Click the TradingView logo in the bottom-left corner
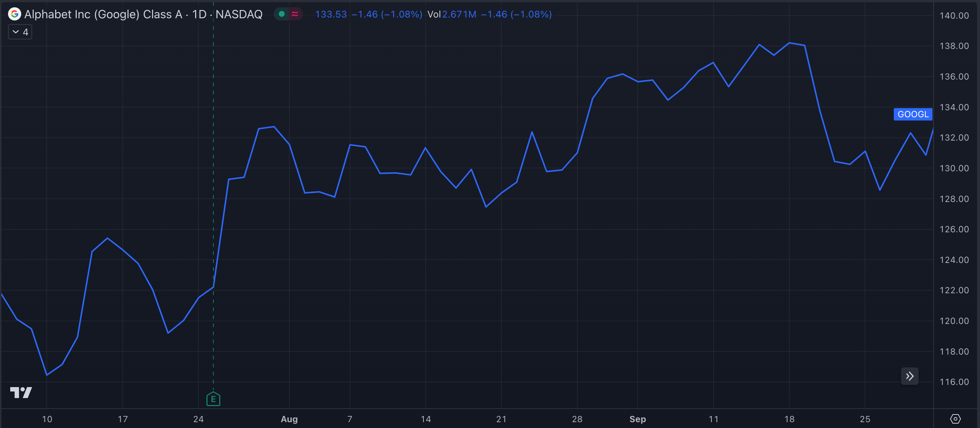980x428 pixels. (x=22, y=393)
